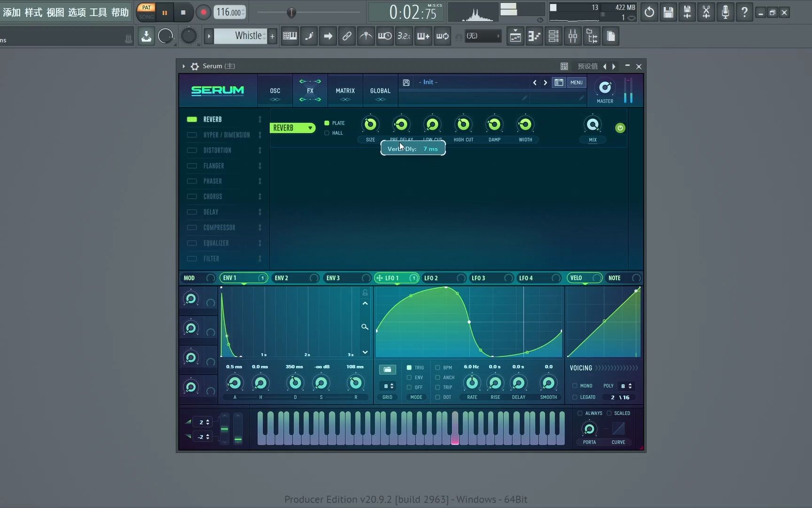The width and height of the screenshot is (812, 508).
Task: Select previous Serum preset arrow
Action: [x=535, y=82]
